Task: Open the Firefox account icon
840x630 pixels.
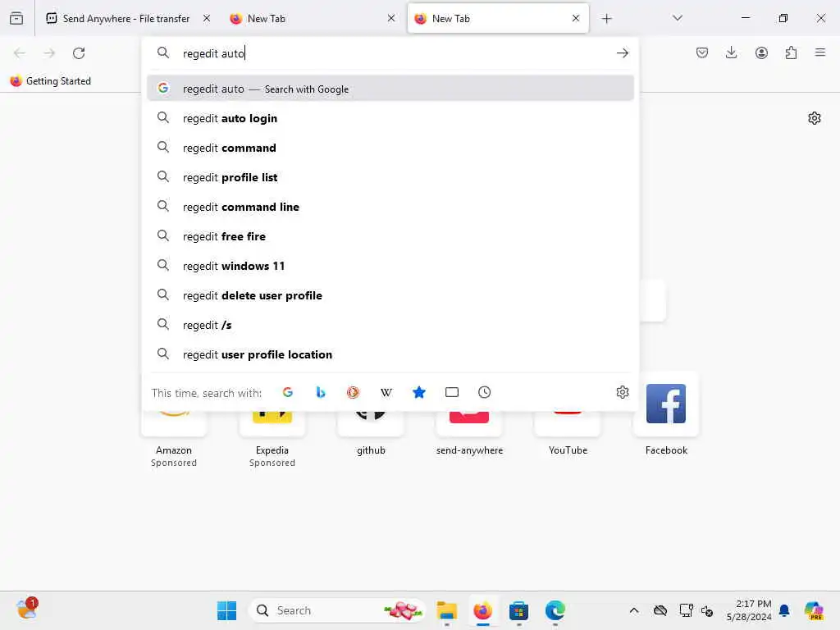Action: [761, 52]
